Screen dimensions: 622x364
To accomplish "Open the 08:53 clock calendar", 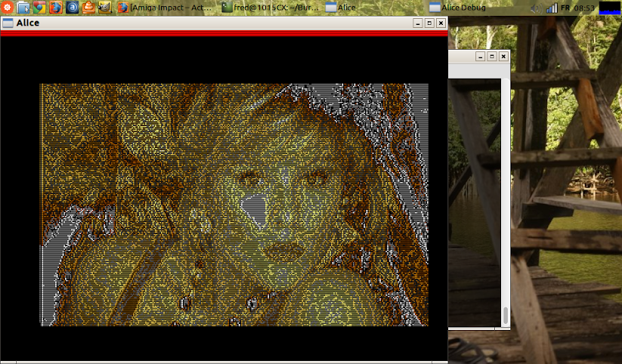I will (584, 8).
